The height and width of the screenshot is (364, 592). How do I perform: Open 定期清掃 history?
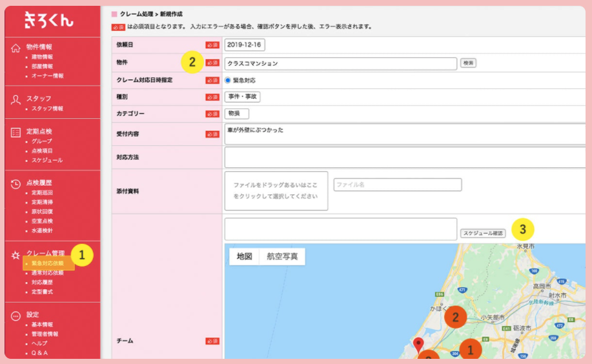43,202
